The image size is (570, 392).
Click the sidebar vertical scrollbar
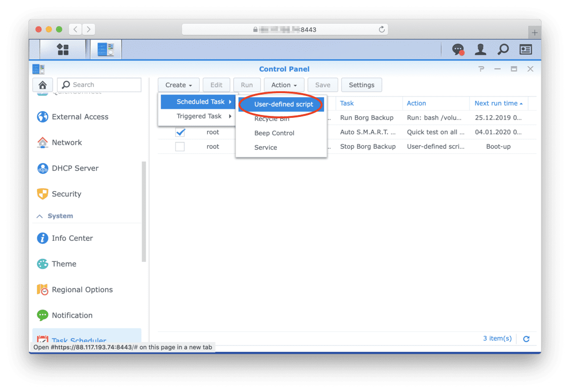coord(144,211)
